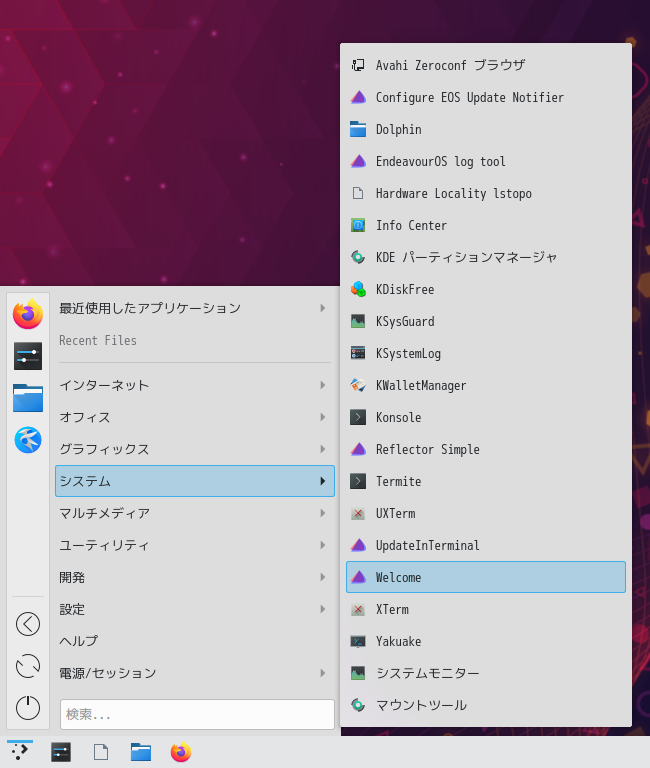Click the Yakuake icon

(358, 641)
